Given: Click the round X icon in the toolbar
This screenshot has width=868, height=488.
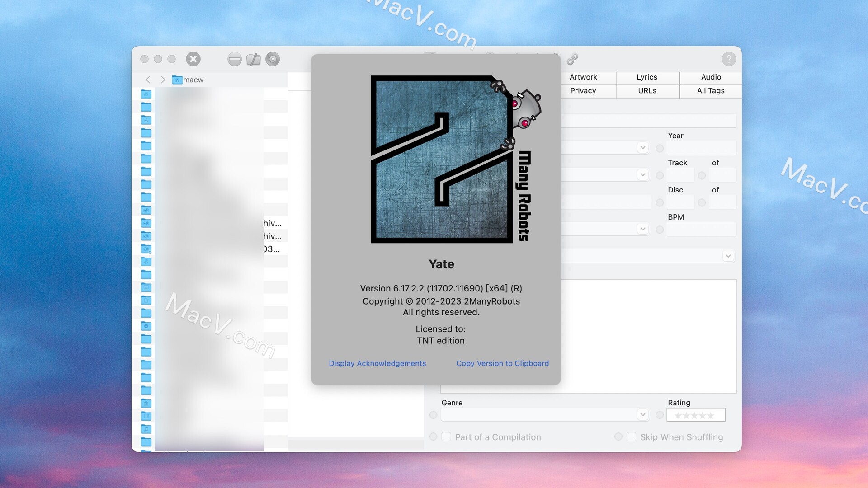Looking at the screenshot, I should [193, 59].
